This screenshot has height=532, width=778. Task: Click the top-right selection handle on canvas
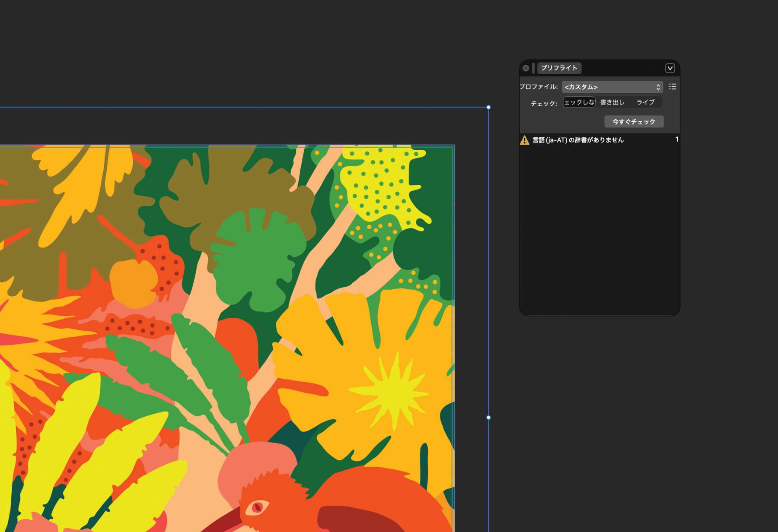pyautogui.click(x=488, y=107)
